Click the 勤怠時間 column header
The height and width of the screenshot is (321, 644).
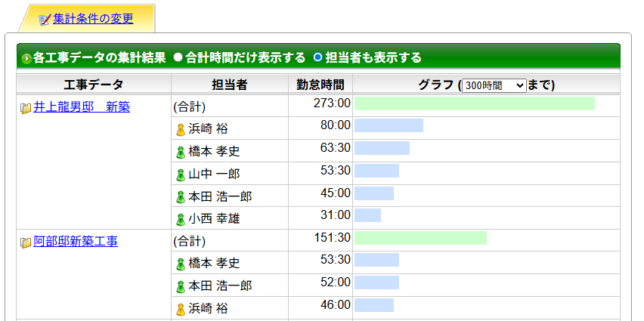[320, 85]
